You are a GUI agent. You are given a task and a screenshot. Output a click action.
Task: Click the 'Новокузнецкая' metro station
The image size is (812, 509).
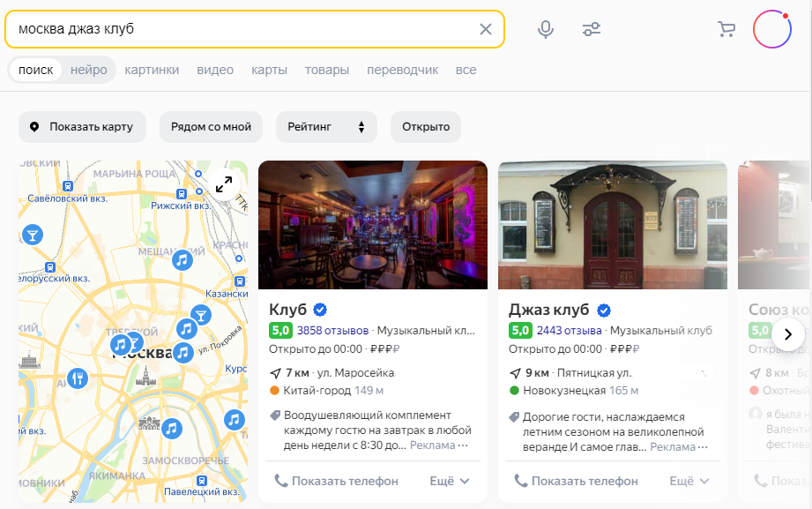(x=564, y=390)
